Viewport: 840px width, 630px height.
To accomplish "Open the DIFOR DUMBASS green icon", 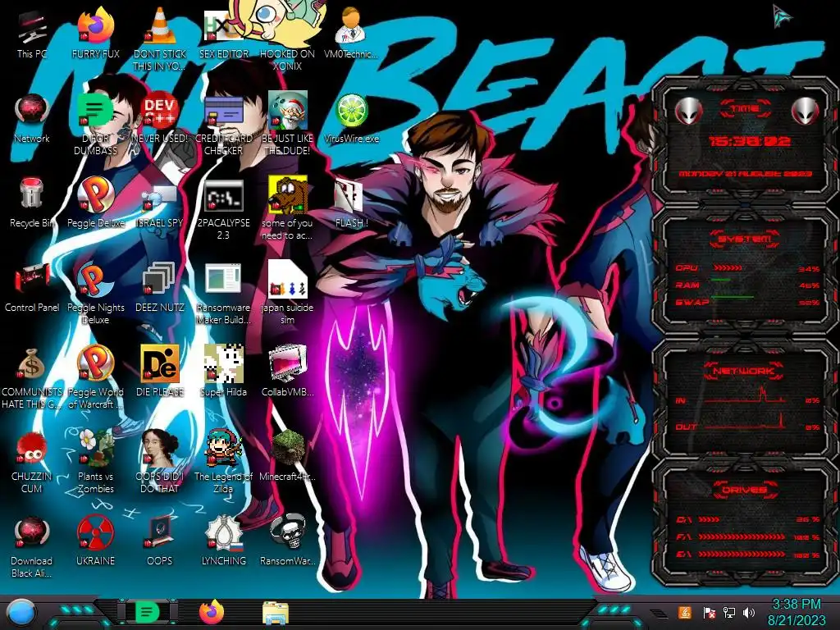I will click(95, 110).
